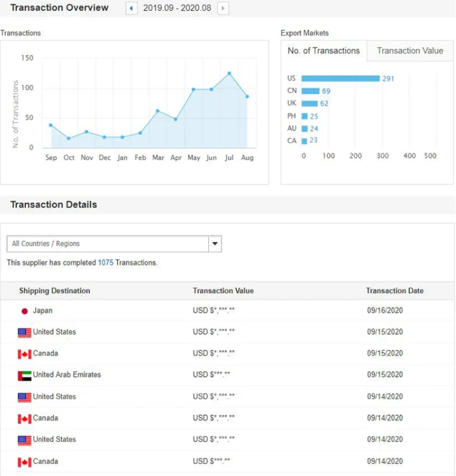This screenshot has height=476, width=456.
Task: Click the September data point on chart
Action: click(x=51, y=125)
